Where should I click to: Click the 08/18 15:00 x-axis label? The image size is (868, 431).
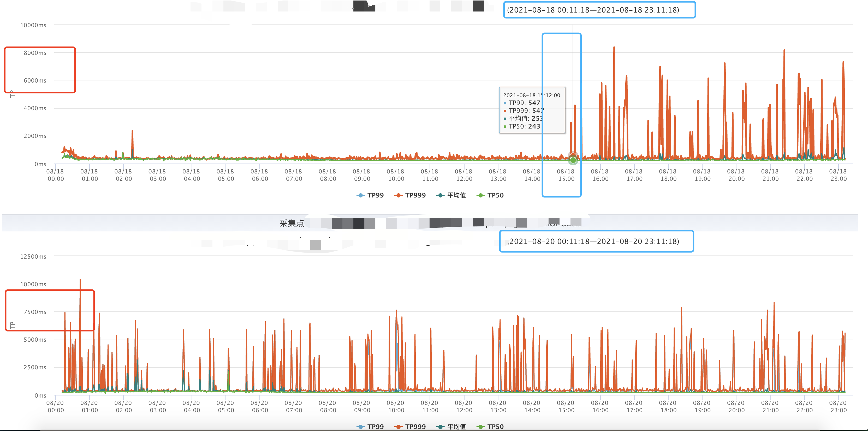coord(566,175)
